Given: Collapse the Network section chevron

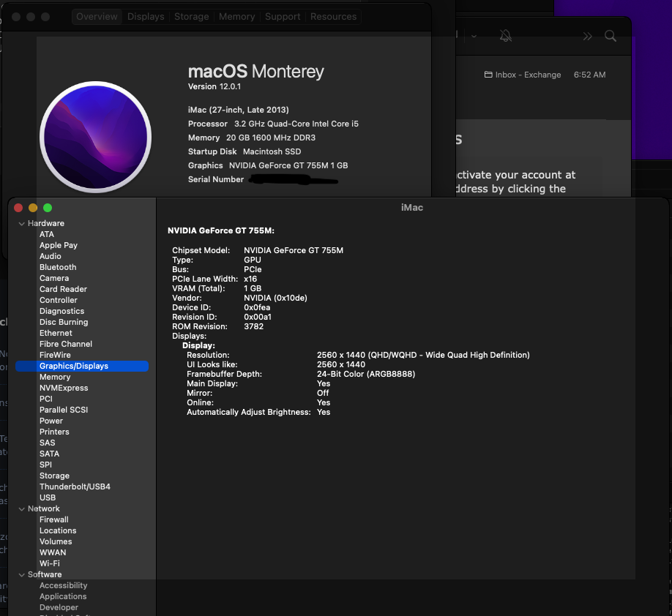Looking at the screenshot, I should coord(21,509).
